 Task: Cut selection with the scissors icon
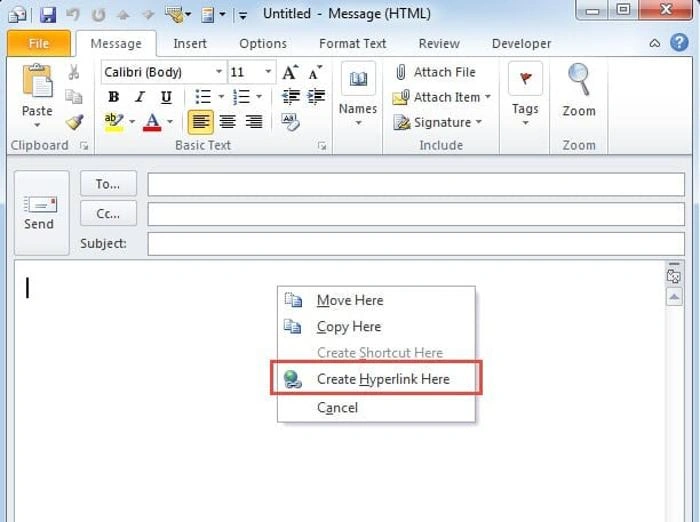coord(74,72)
